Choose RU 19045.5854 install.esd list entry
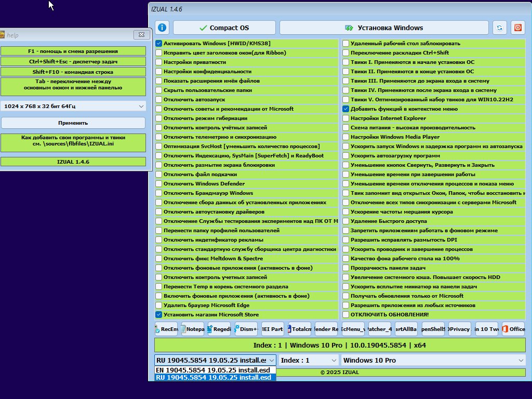Screen dimensions: 532x399 215,377
